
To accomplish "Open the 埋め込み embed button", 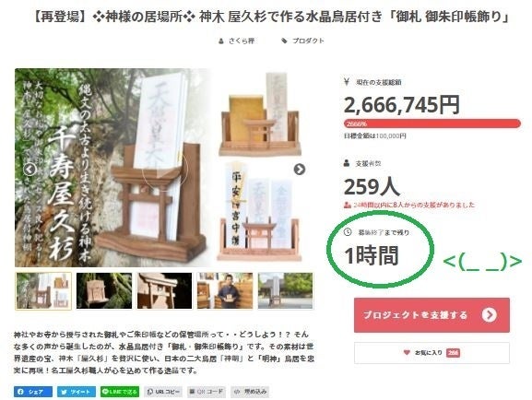I will pyautogui.click(x=250, y=392).
